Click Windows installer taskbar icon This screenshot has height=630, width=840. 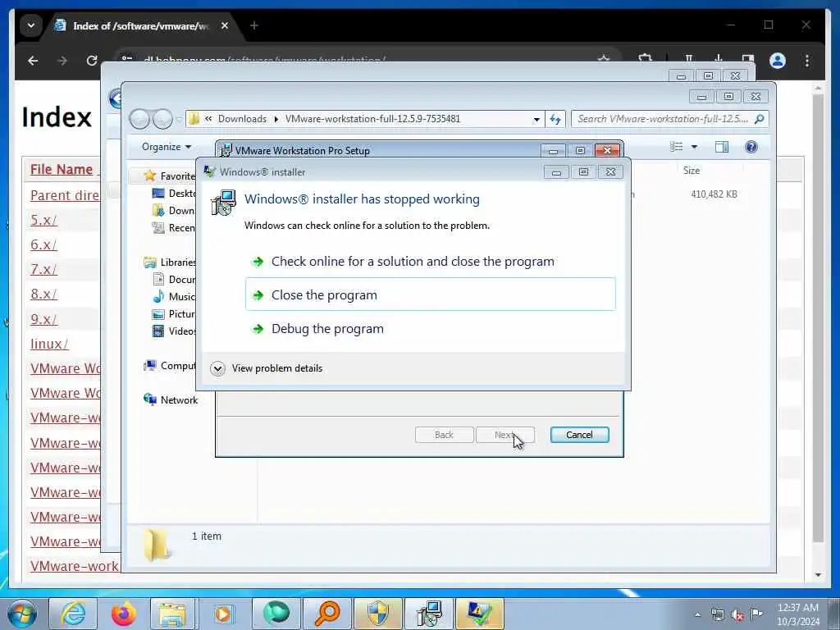click(429, 614)
